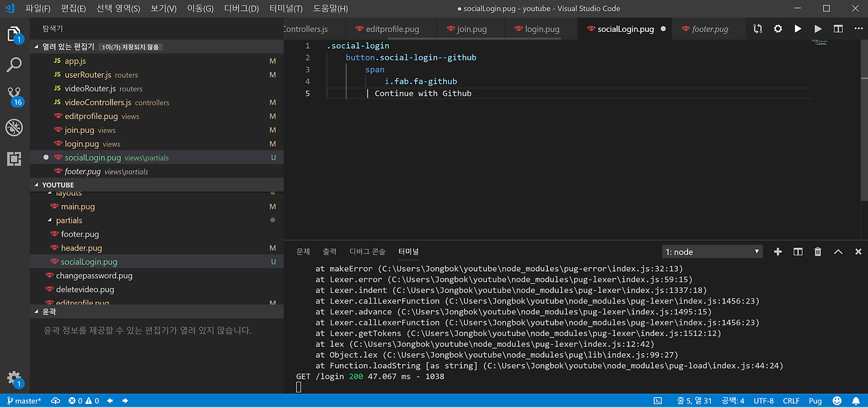
Task: Open the 디버그(D) menu
Action: (241, 9)
